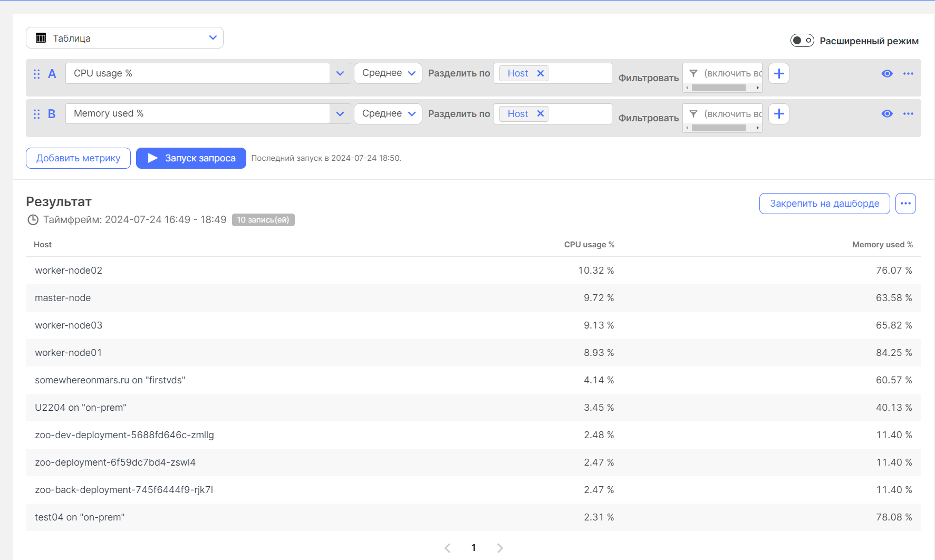Grab drag handle of metric A row
935x560 pixels.
pos(37,74)
